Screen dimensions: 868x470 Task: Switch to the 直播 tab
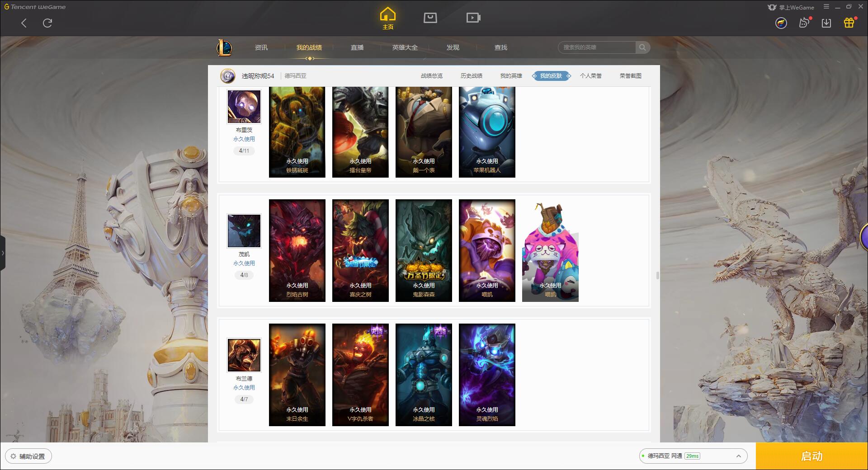tap(357, 47)
